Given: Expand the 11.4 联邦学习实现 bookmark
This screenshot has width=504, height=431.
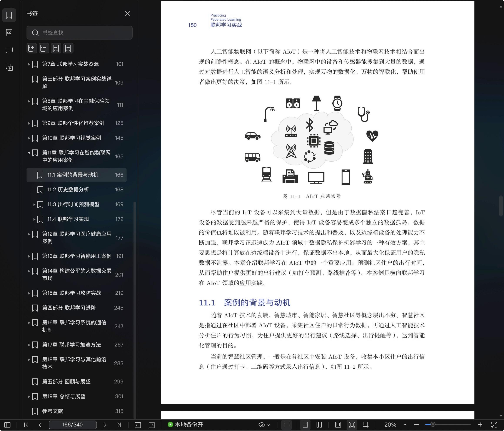Looking at the screenshot, I should 34,219.
